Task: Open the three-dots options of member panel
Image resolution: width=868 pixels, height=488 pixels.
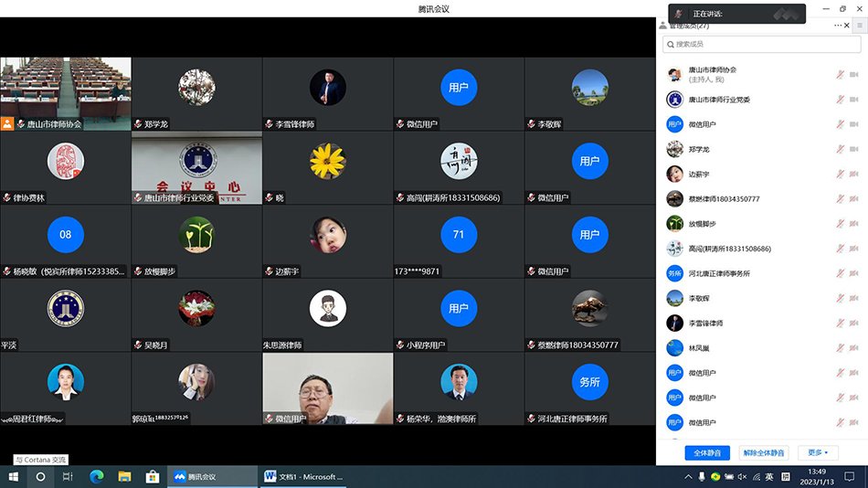Action: point(838,26)
